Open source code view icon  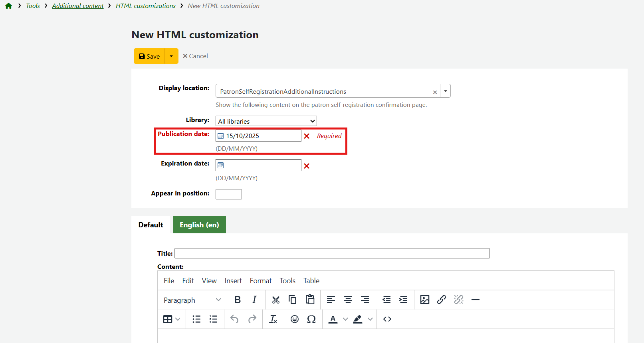387,319
